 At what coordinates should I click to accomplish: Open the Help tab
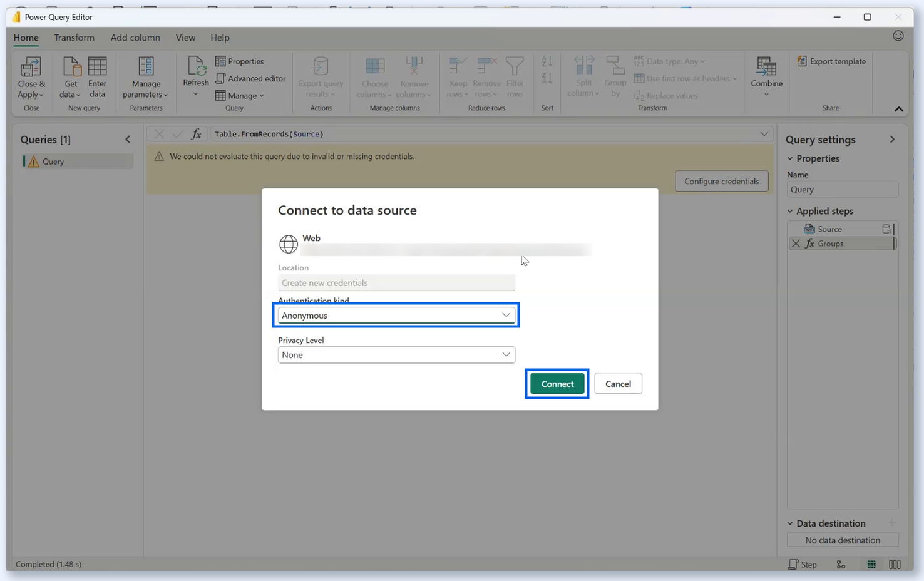(220, 38)
